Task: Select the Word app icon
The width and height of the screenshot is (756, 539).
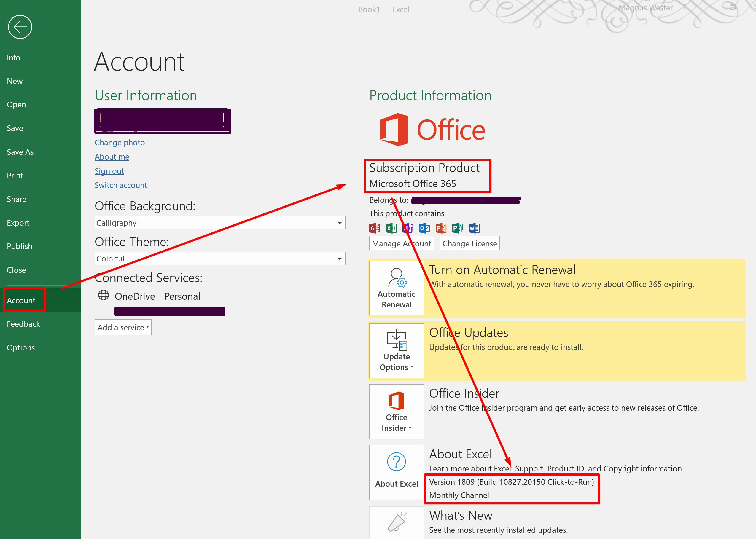Action: click(474, 228)
